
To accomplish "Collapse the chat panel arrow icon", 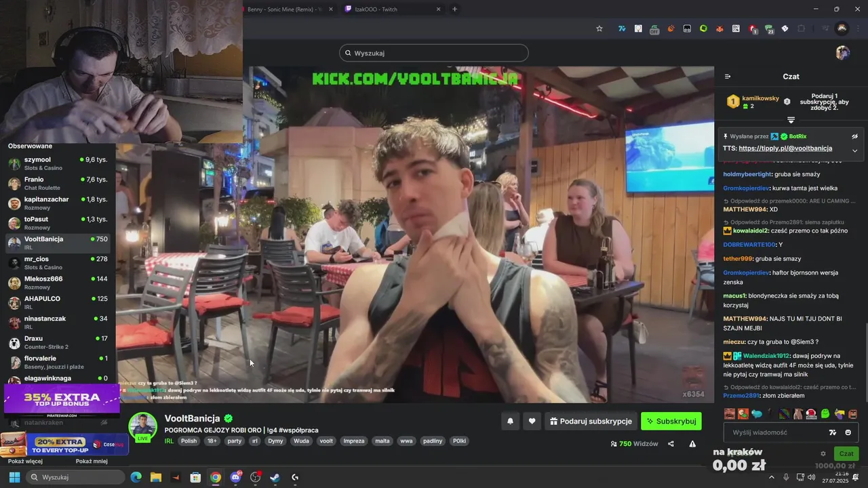I will click(728, 77).
